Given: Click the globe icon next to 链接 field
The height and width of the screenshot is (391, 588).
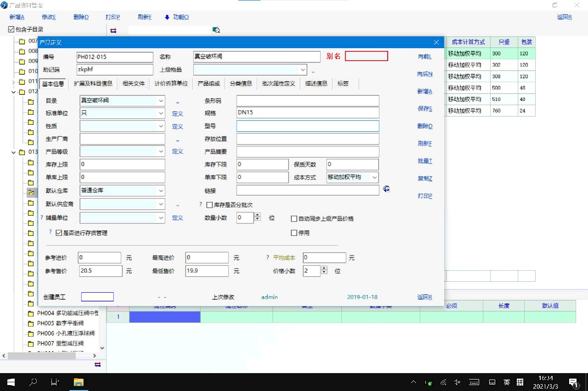Looking at the screenshot, I should (x=386, y=189).
